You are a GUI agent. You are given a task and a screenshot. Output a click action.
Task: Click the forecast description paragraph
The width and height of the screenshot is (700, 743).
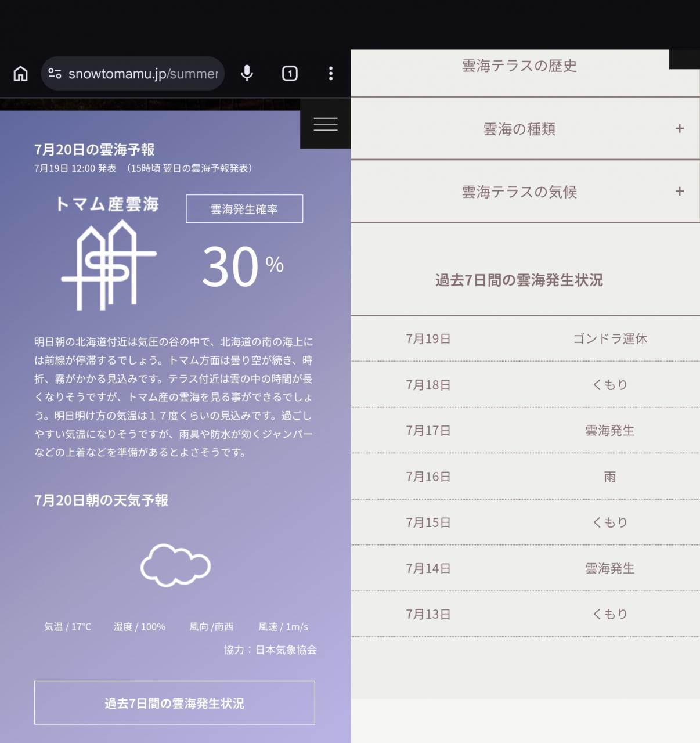click(x=174, y=397)
